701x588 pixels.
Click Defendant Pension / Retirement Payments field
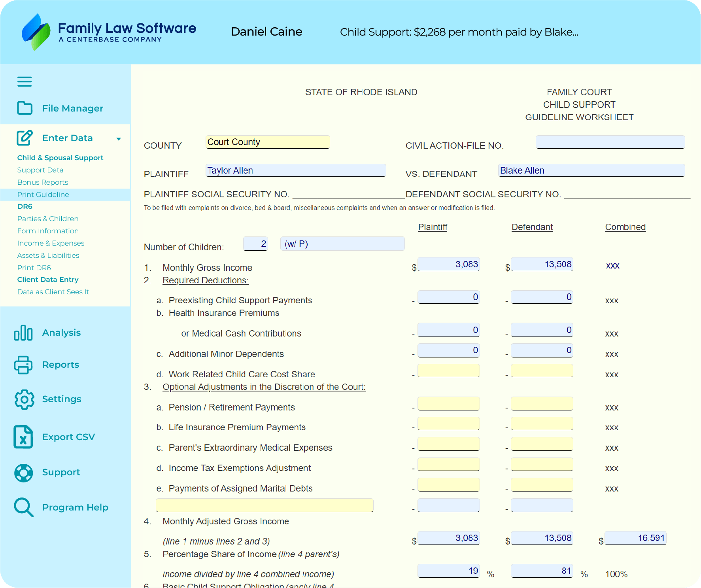[542, 404]
